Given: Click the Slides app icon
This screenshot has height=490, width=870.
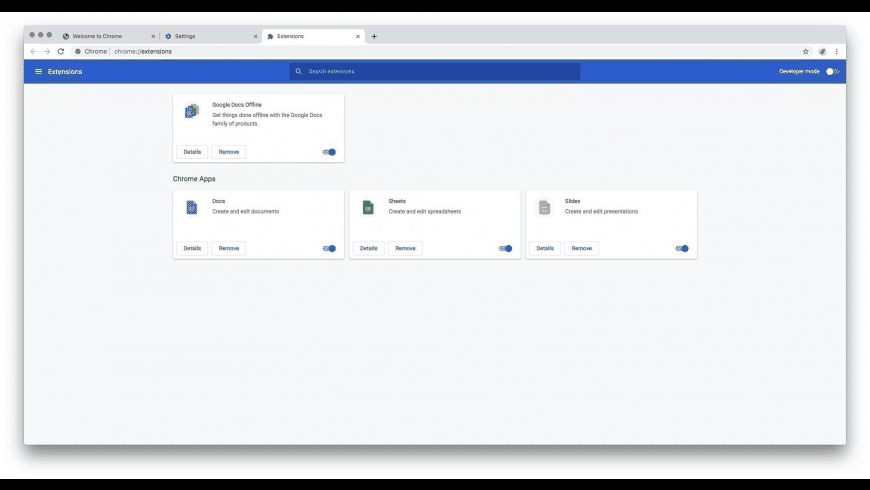Looking at the screenshot, I should click(544, 208).
